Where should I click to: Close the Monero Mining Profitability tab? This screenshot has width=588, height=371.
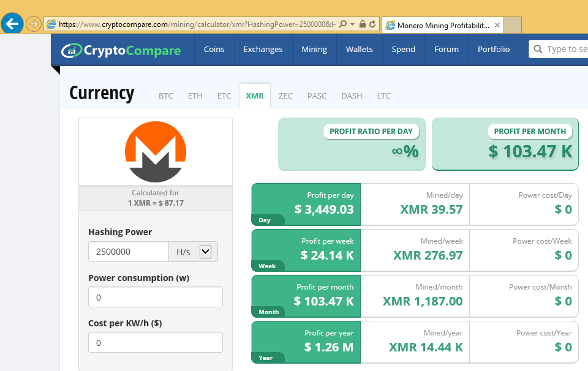point(497,25)
